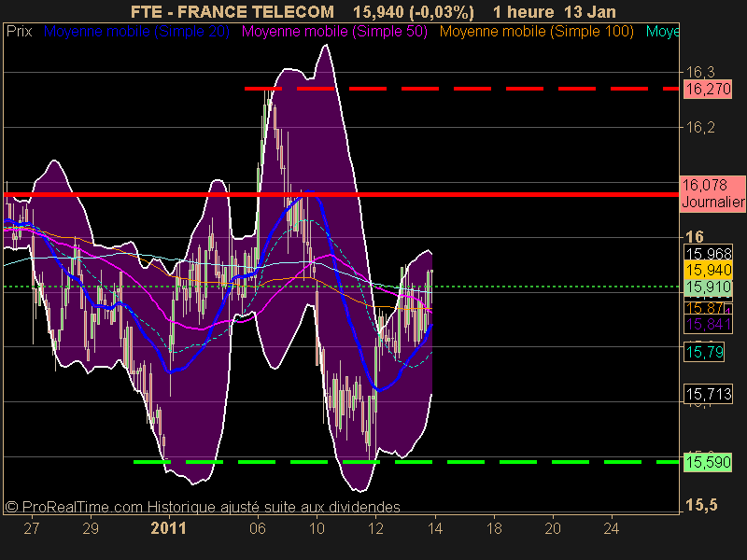Click the '29' date axis label
Viewport: 747px width, 560px height.
(x=91, y=528)
